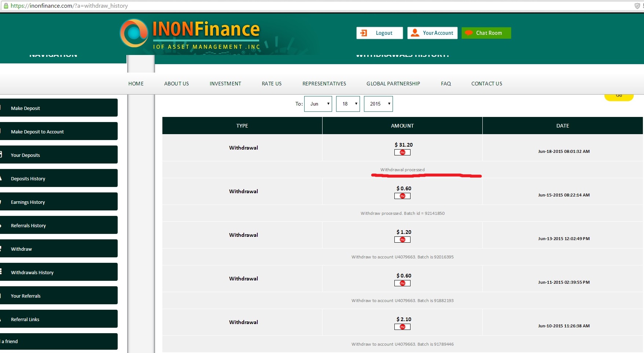Click the payment icon under $31.20
644x353 pixels.
pyautogui.click(x=402, y=152)
